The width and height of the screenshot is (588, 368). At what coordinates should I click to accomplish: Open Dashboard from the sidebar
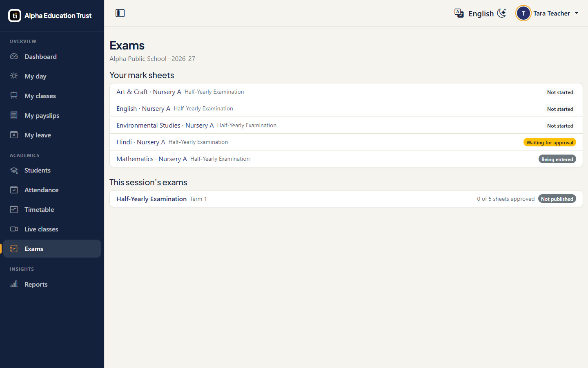tap(52, 56)
